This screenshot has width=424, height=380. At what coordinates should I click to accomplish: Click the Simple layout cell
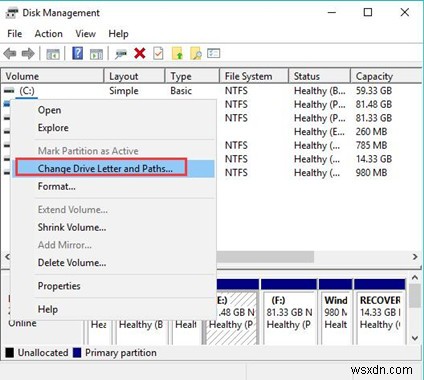click(124, 91)
